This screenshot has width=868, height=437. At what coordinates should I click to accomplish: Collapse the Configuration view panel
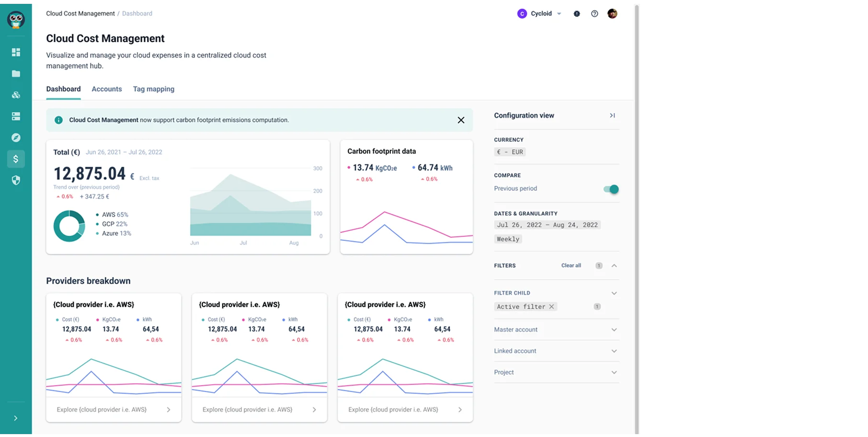click(612, 115)
